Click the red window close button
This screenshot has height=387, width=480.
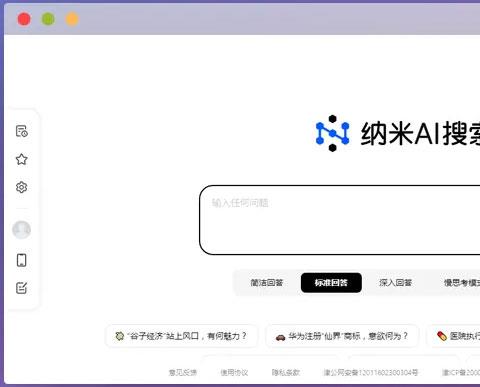(24, 19)
